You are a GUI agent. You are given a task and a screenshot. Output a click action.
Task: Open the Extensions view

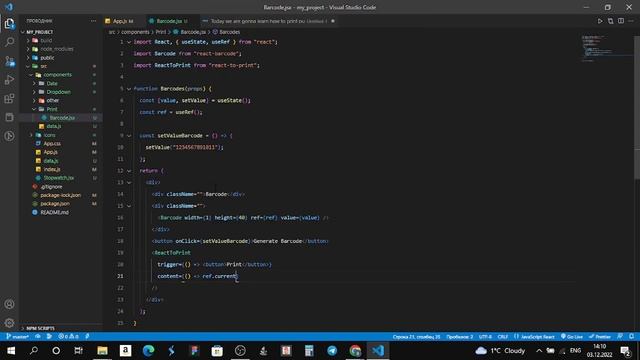pyautogui.click(x=9, y=98)
